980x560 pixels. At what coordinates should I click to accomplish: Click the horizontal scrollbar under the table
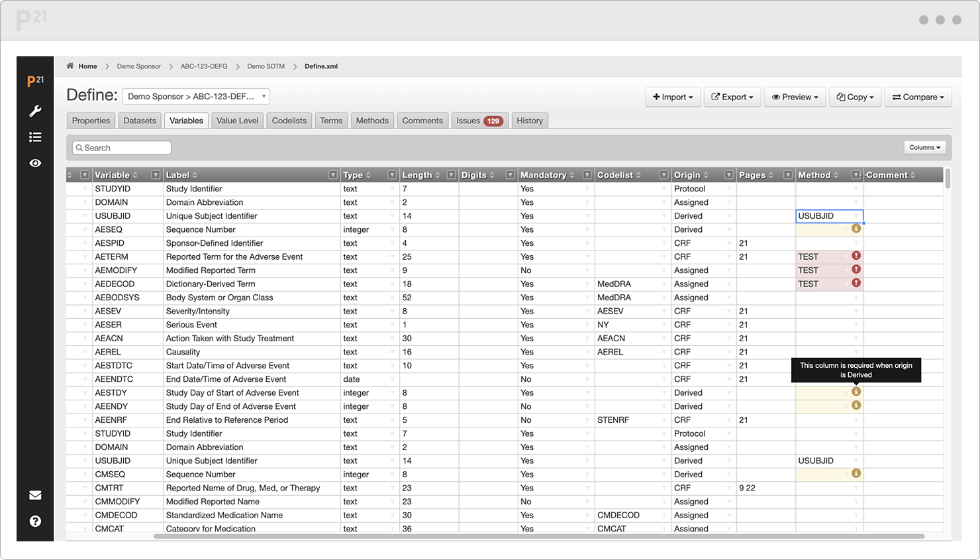click(539, 536)
